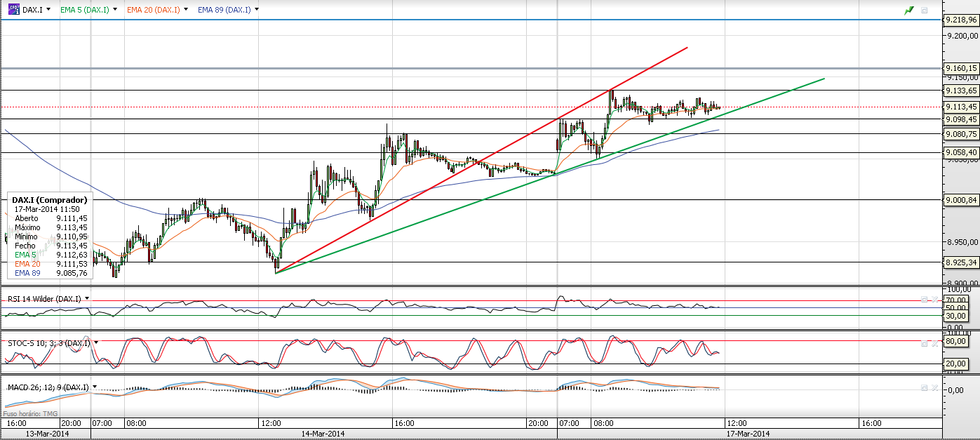Open the EMA 89 (DAX.I) dropdown
The width and height of the screenshot is (980, 440).
pos(257,10)
